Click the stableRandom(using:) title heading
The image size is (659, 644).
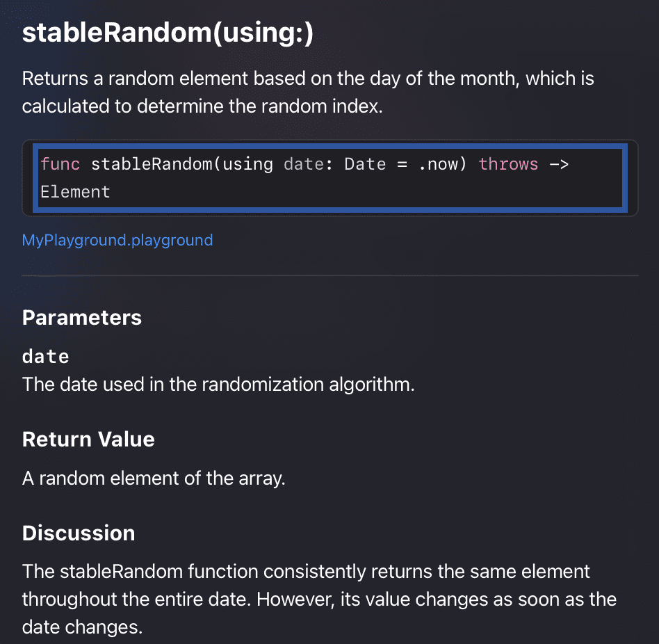168,33
